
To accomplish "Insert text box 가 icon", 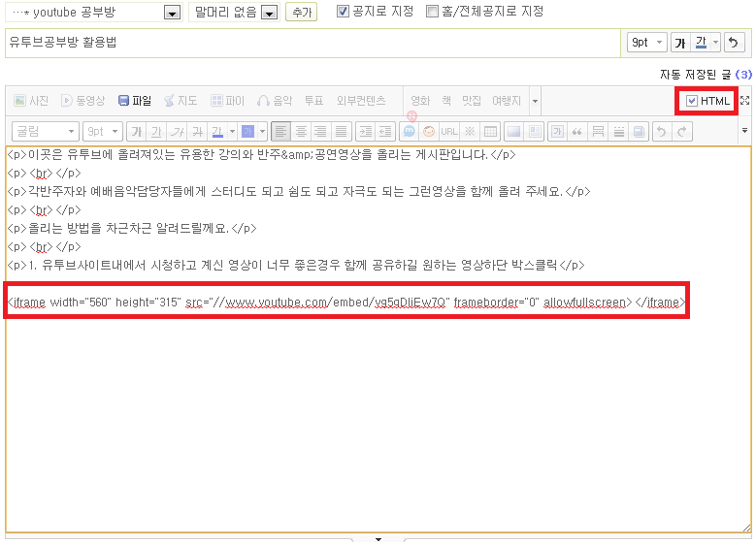I will click(557, 132).
